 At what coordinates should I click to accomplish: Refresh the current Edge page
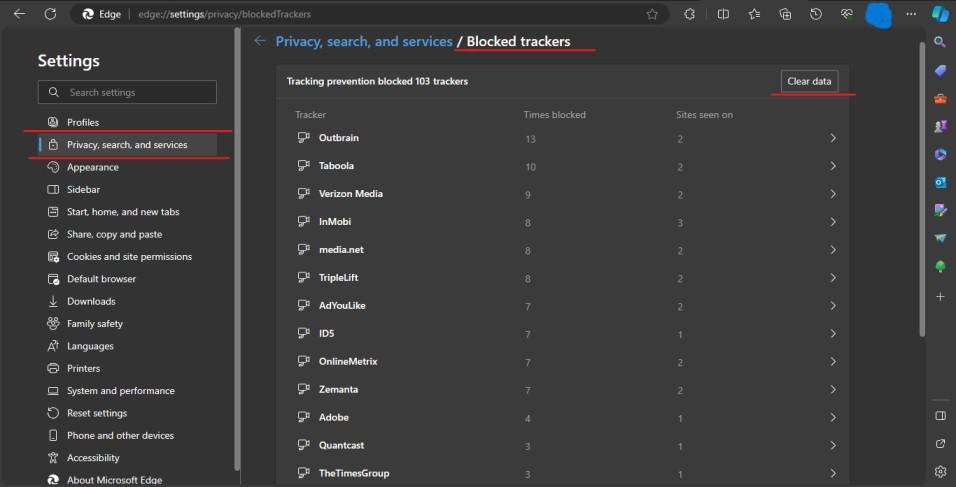(x=50, y=15)
